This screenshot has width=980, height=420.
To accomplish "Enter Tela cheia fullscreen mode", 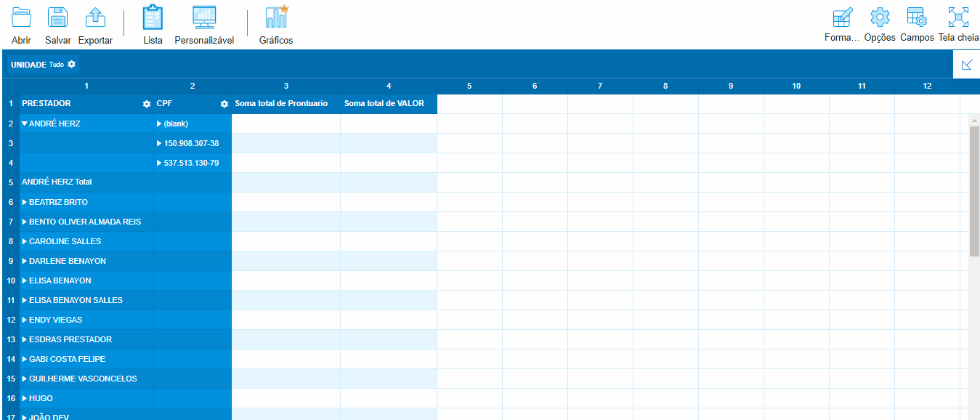I will pyautogui.click(x=958, y=18).
